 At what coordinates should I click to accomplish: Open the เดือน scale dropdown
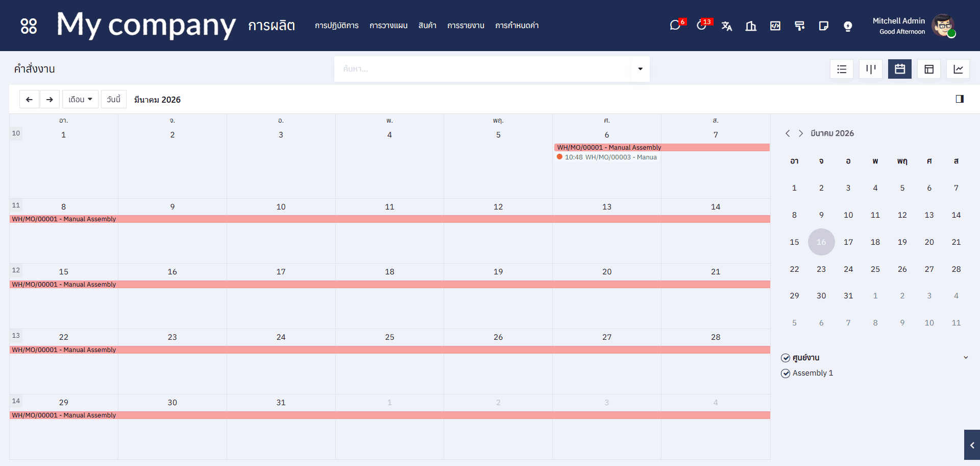(80, 99)
